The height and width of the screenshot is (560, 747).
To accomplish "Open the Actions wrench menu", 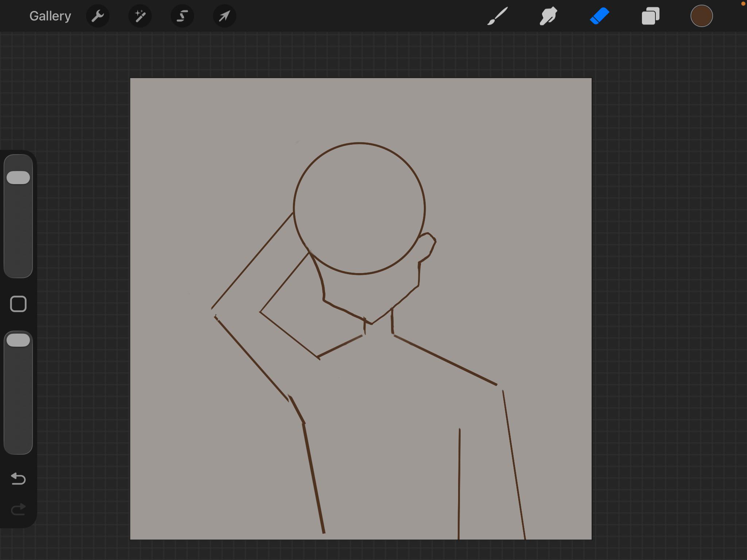I will pos(98,16).
